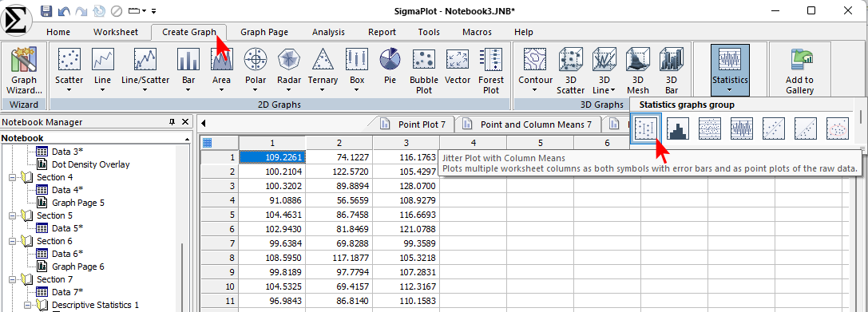
Task: Create a Bubble Plot graph
Action: [x=424, y=70]
